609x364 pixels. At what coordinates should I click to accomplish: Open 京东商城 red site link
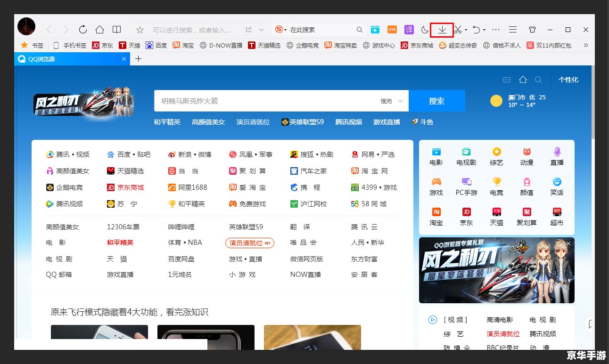[x=125, y=187]
